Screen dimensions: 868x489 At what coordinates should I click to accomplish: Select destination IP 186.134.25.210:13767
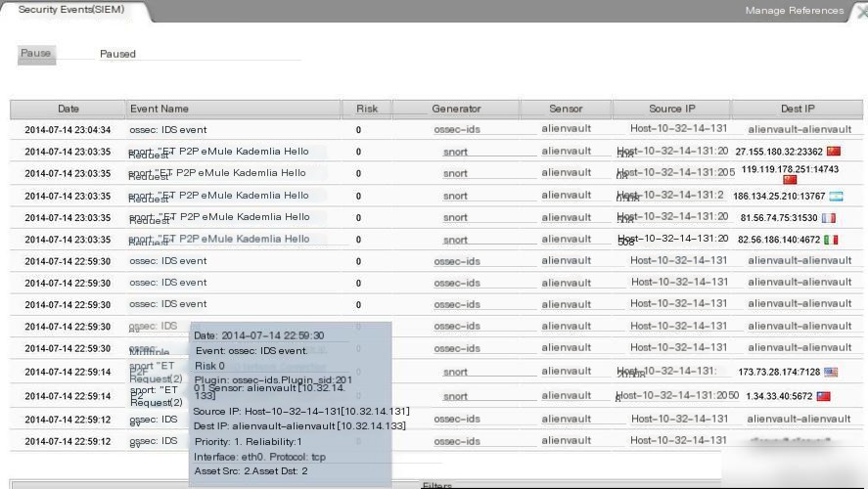pyautogui.click(x=779, y=197)
